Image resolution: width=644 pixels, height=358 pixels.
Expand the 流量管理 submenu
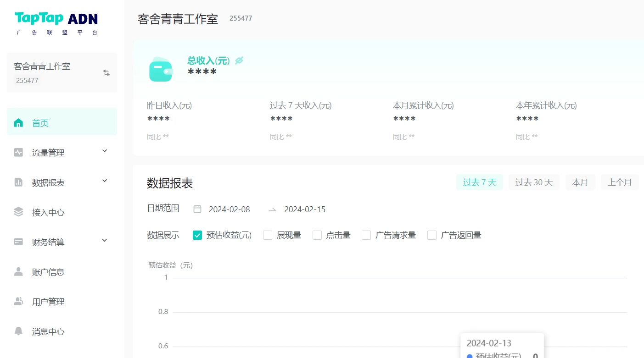(x=104, y=151)
